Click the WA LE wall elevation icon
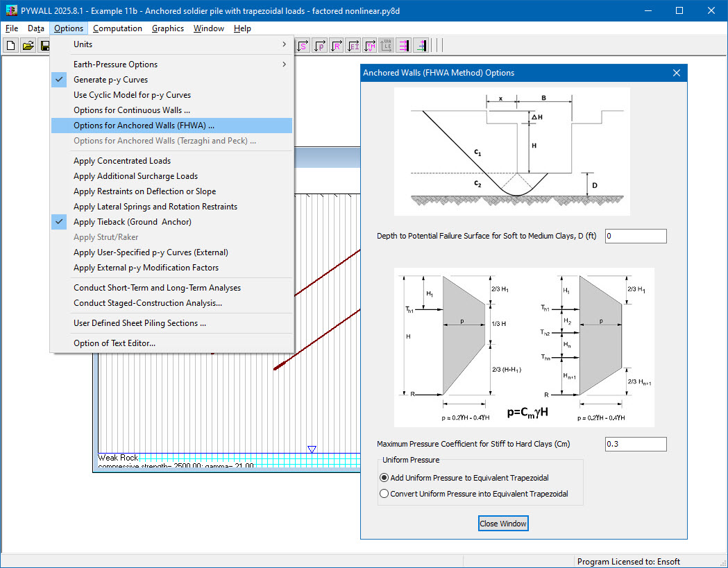 pyautogui.click(x=387, y=45)
